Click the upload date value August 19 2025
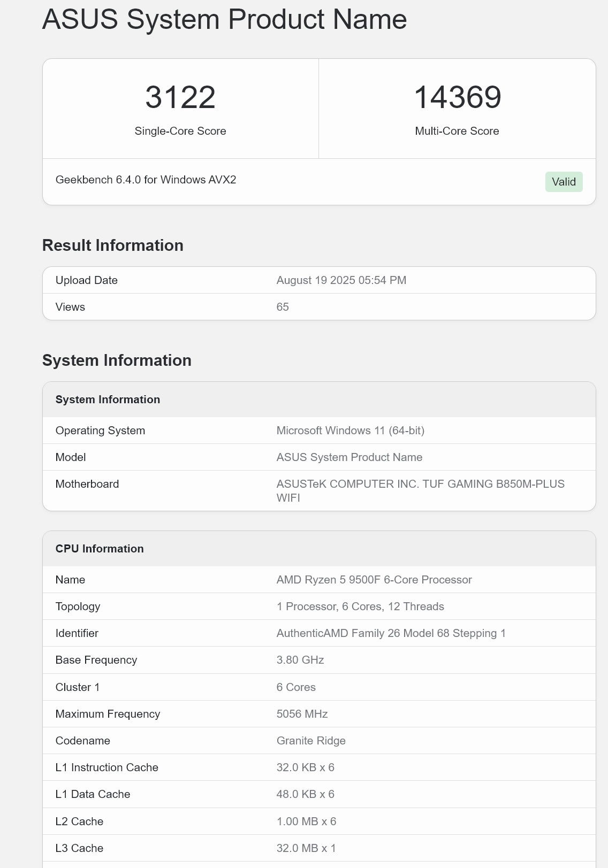 [x=341, y=280]
